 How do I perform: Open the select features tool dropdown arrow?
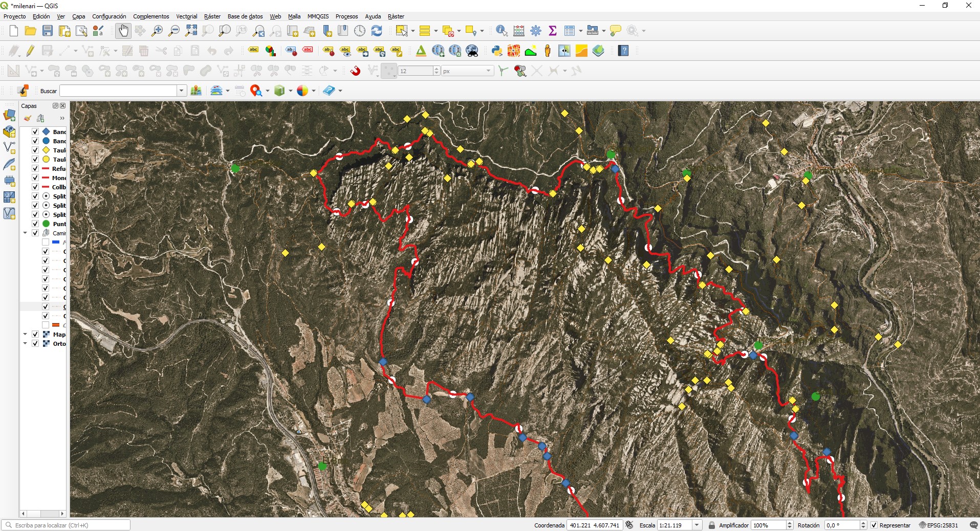click(412, 31)
